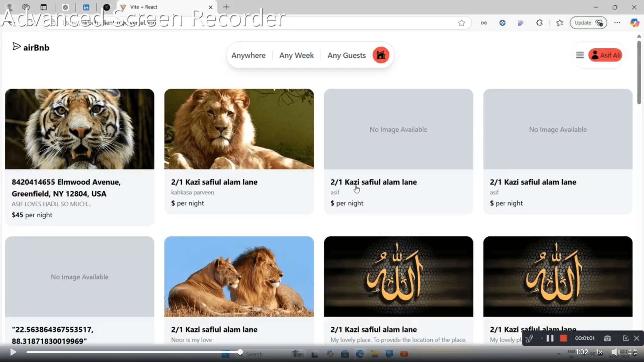Screen dimensions: 644x362
Task: Open the browser extensions puzzle icon
Action: [539, 23]
